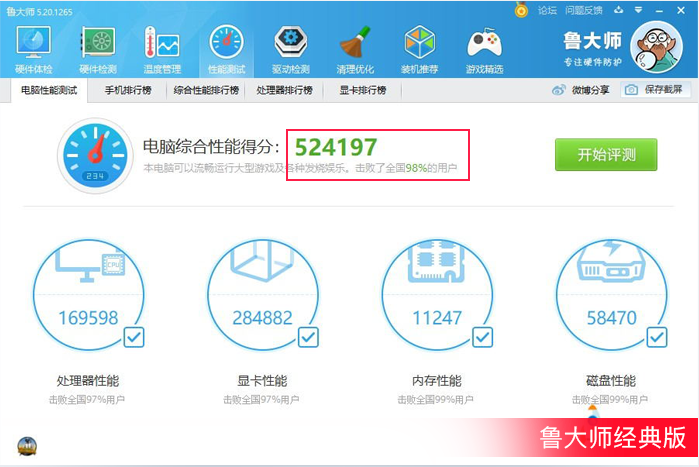Click the processor score 169598
This screenshot has width=699, height=467.
click(x=88, y=318)
